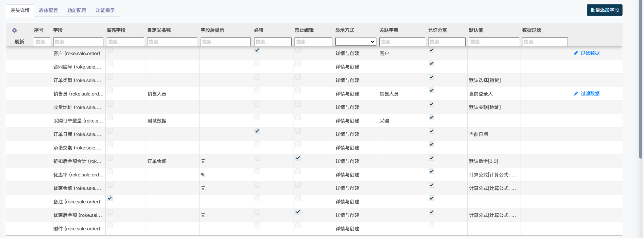The height and width of the screenshot is (238, 644).
Task: Click 显示方式 cell for 订单日期 row
Action: pyautogui.click(x=347, y=134)
